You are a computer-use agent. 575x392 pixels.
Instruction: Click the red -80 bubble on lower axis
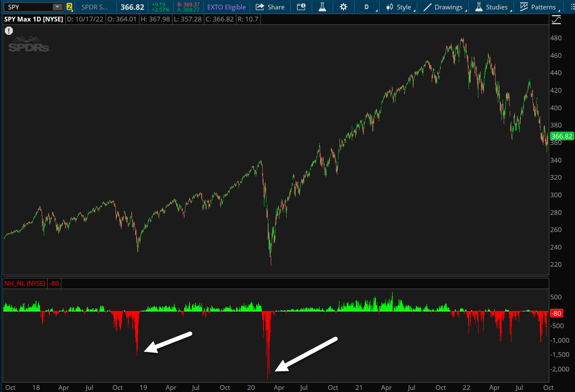556,314
